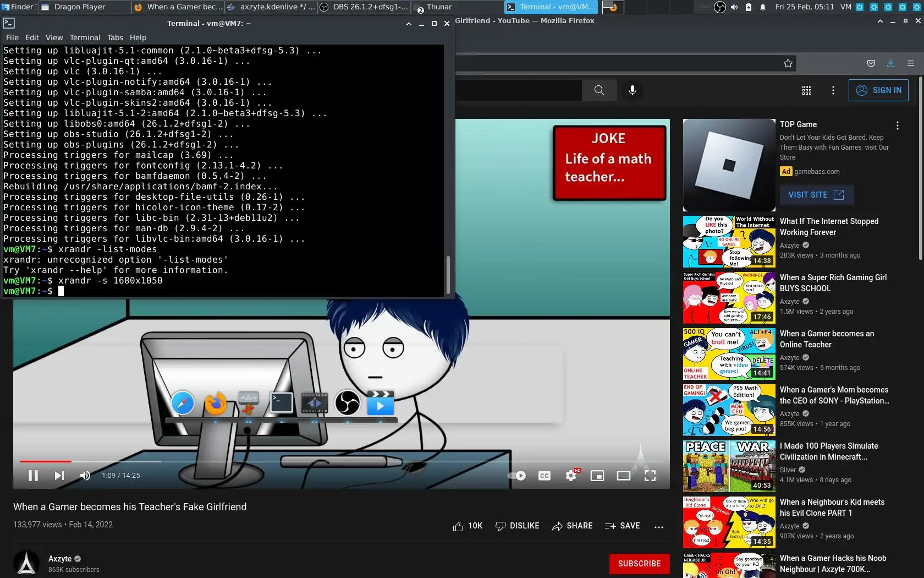
Task: Open the Terminal Help menu
Action: [x=138, y=37]
